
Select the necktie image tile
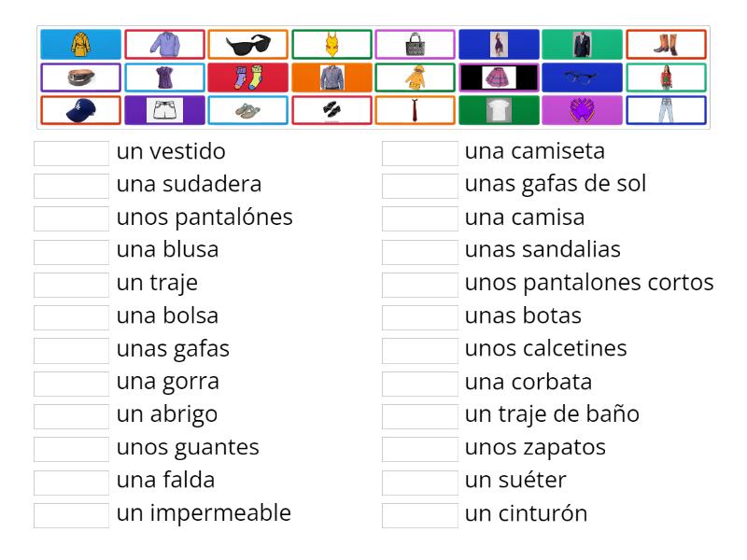(416, 108)
